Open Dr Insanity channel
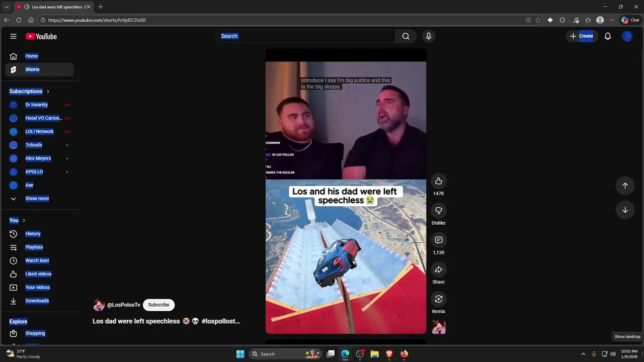Viewport: 644px width, 362px height. pyautogui.click(x=39, y=105)
